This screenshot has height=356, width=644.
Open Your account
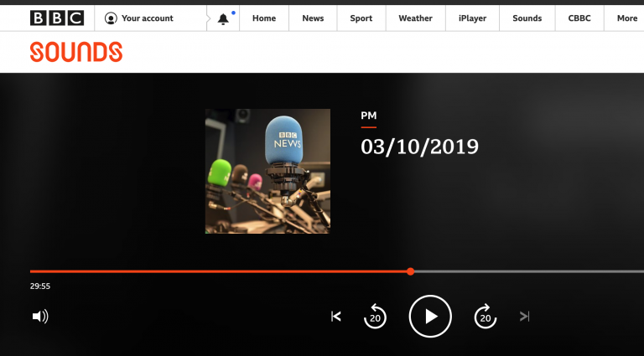[139, 18]
